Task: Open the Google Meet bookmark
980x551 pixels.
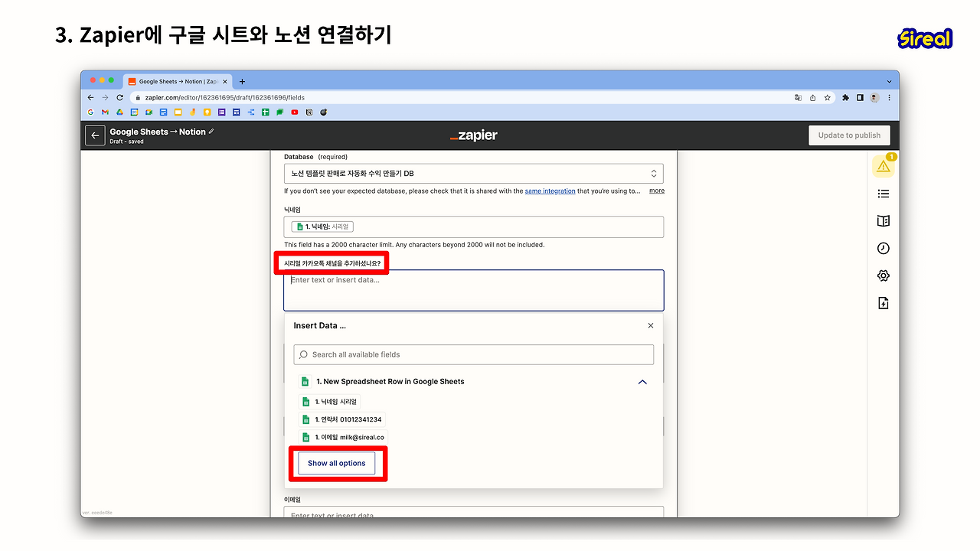Action: click(x=149, y=112)
